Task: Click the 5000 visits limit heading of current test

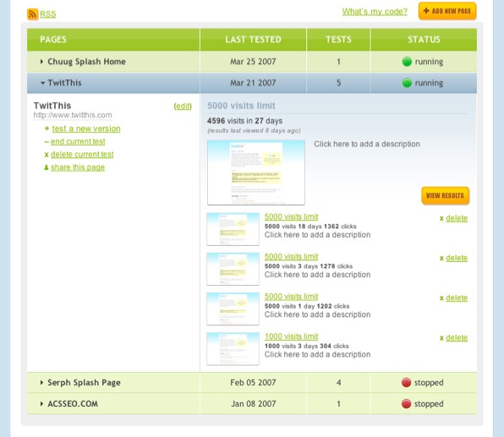Action: tap(241, 106)
